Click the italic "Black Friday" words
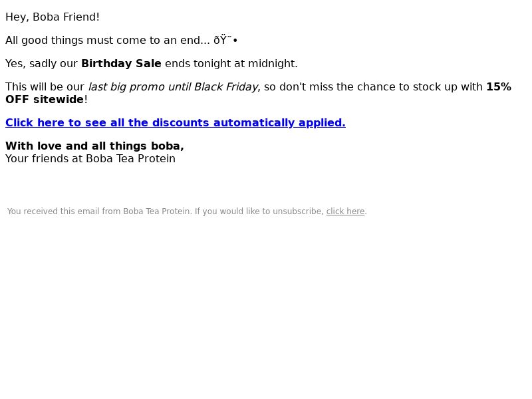532x399 pixels. 225,87
